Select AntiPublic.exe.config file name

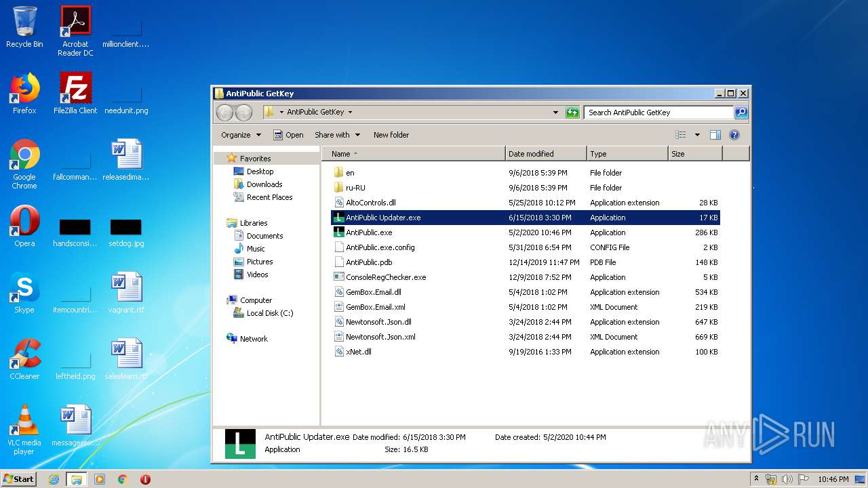380,247
